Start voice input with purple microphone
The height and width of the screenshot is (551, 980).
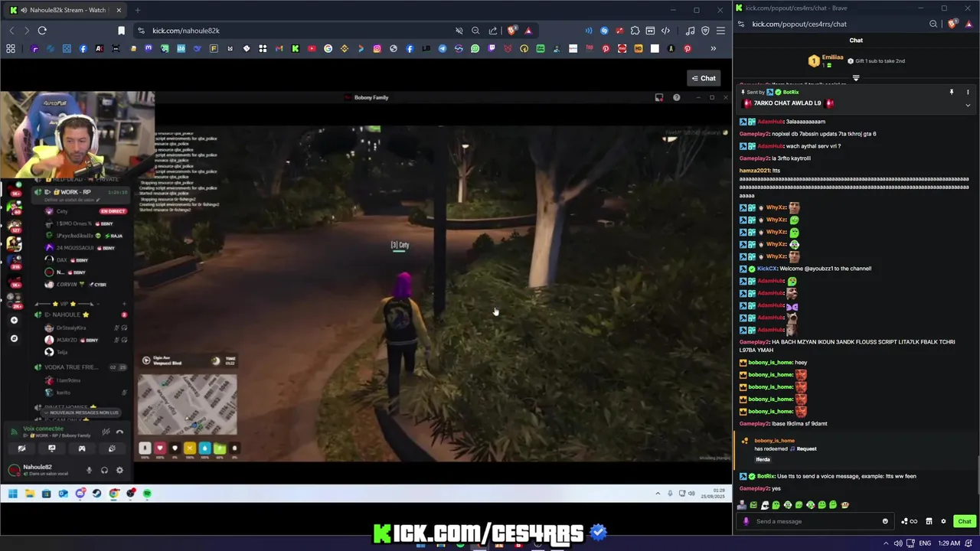[x=746, y=521]
